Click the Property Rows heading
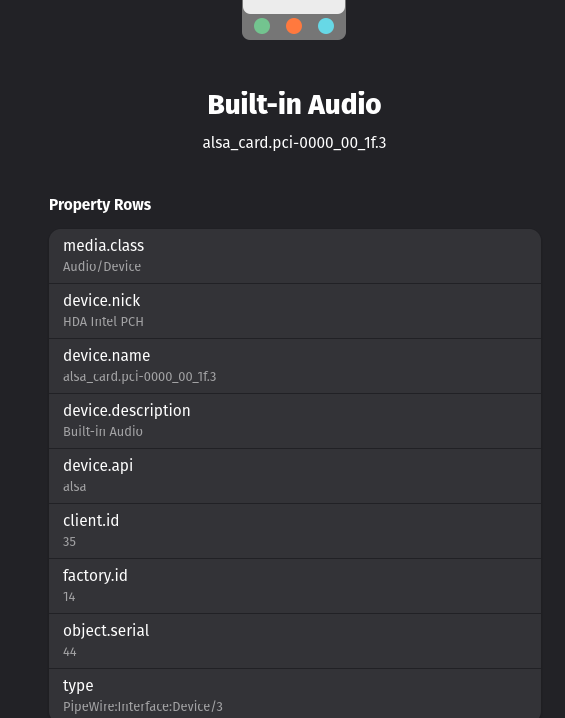 coord(100,205)
